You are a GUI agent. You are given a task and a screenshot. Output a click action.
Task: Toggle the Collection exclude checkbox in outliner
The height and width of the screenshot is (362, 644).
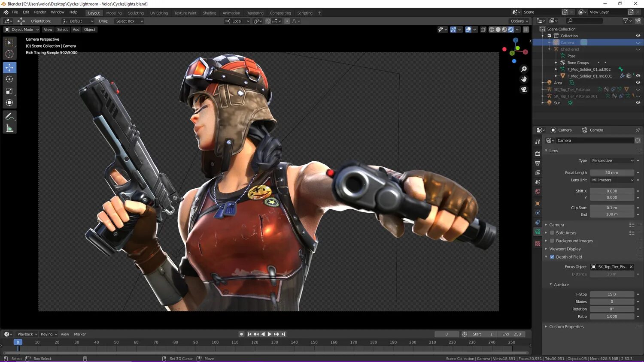(549, 36)
